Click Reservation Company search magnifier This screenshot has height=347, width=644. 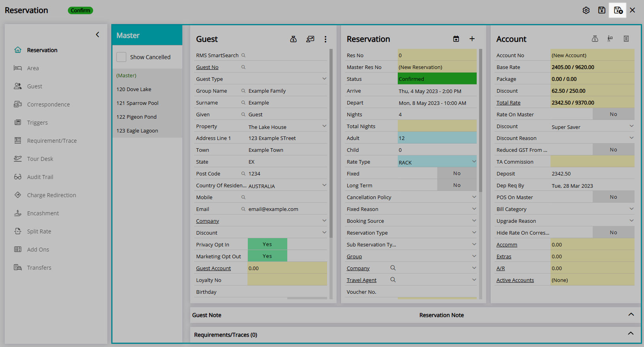click(x=393, y=268)
